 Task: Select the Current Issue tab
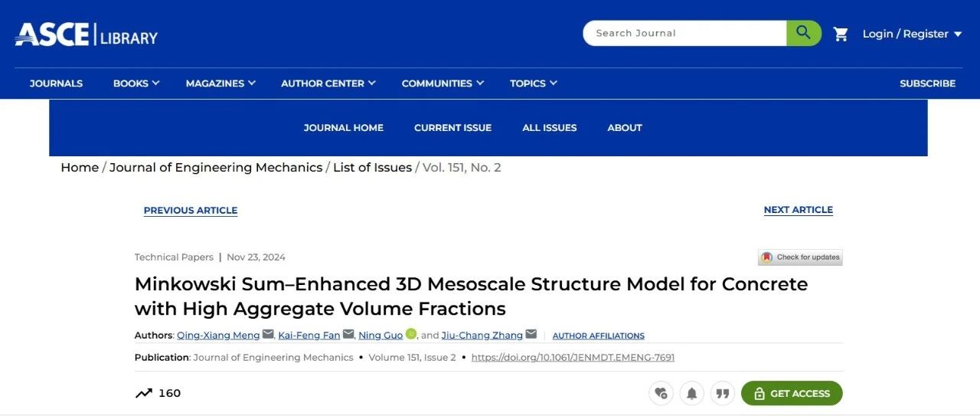pos(452,128)
